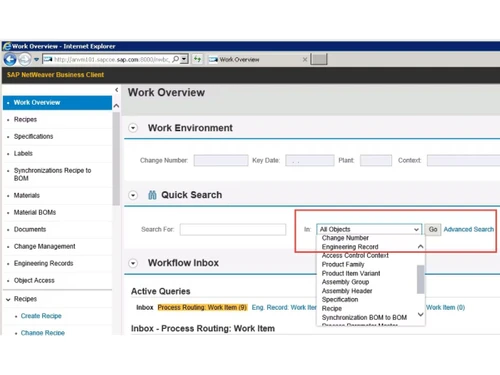Open the Advanced Search link
The height and width of the screenshot is (375, 500).
pos(469,229)
